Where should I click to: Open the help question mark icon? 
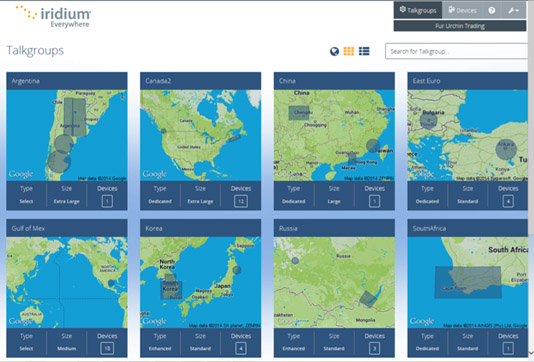[x=492, y=10]
